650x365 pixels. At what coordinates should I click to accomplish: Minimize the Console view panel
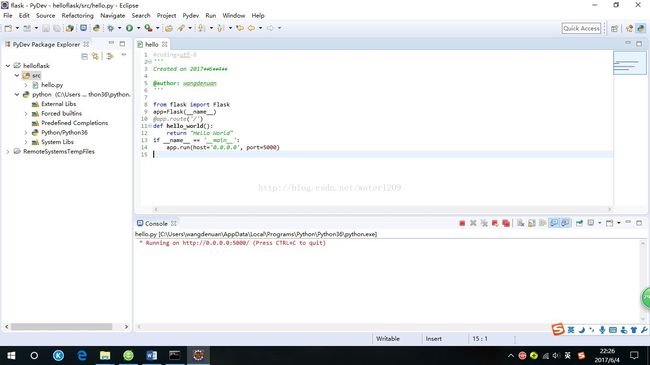point(628,223)
